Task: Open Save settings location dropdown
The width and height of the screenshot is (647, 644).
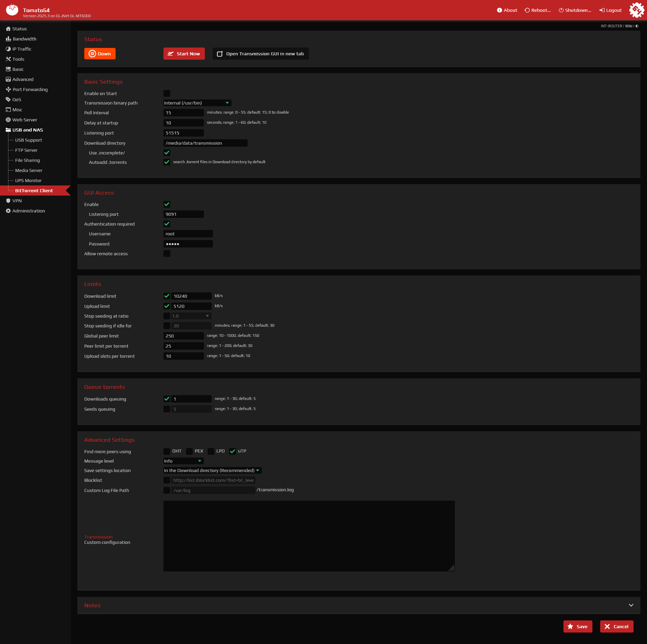Action: coord(212,470)
